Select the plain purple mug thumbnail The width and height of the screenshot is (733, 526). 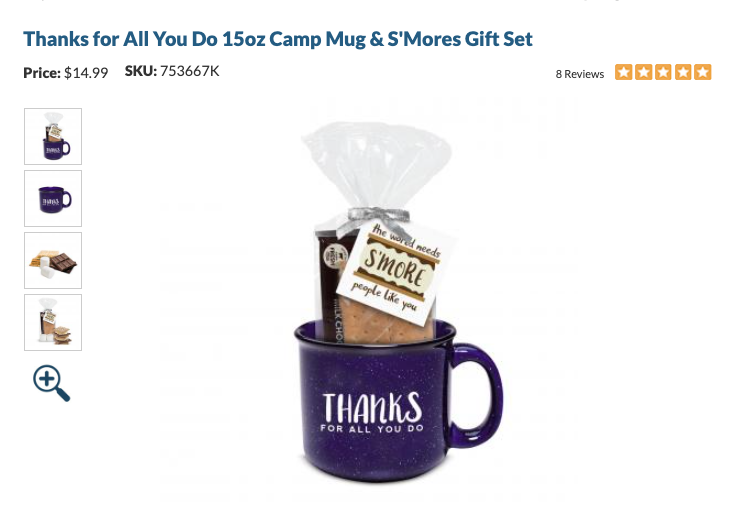pos(53,199)
